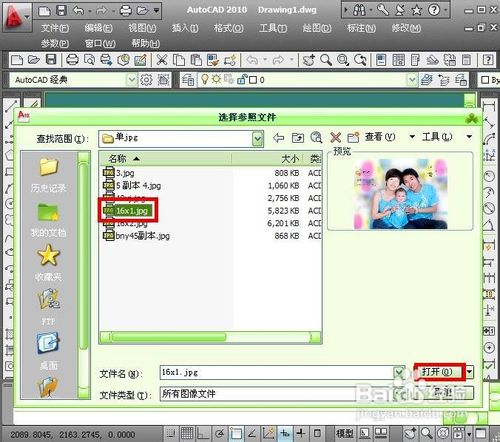Image resolution: width=500 pixels, height=442 pixels.
Task: Open the 格式(O) menu
Action: 228,28
